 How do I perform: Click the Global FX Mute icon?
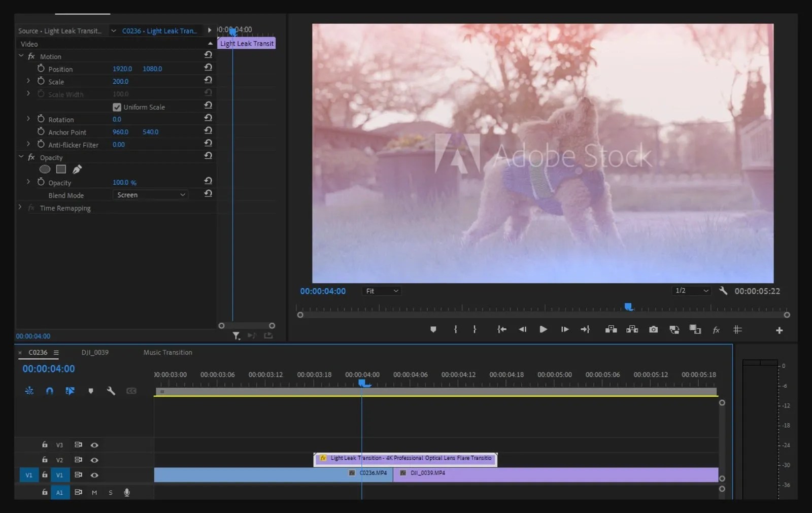[716, 330]
